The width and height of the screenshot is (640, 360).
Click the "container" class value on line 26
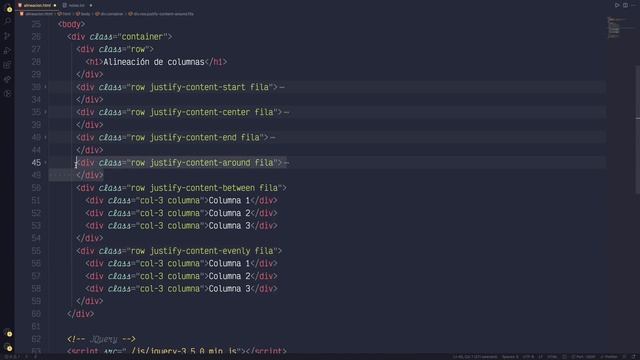[x=143, y=37]
